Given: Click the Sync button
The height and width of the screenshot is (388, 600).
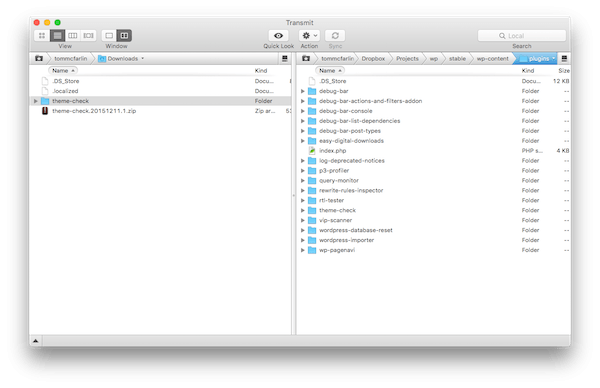Looking at the screenshot, I should (335, 36).
